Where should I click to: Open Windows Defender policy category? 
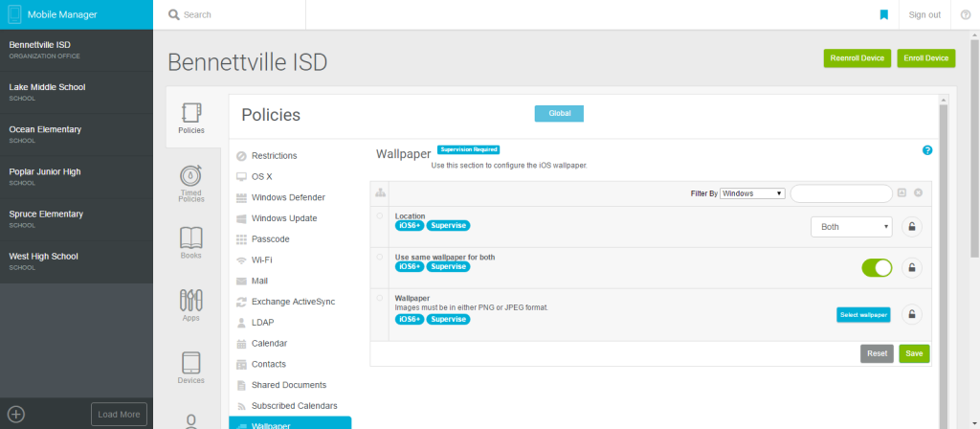(x=290, y=197)
